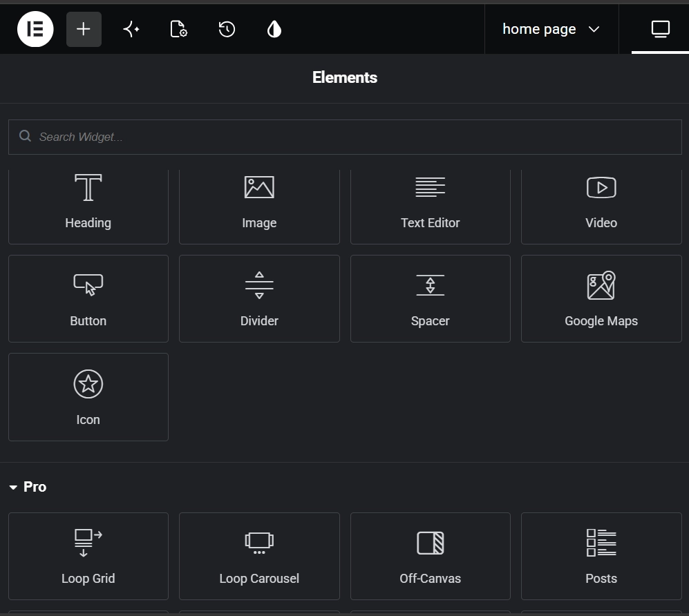
Task: Click the search magnifier icon
Action: (x=25, y=136)
